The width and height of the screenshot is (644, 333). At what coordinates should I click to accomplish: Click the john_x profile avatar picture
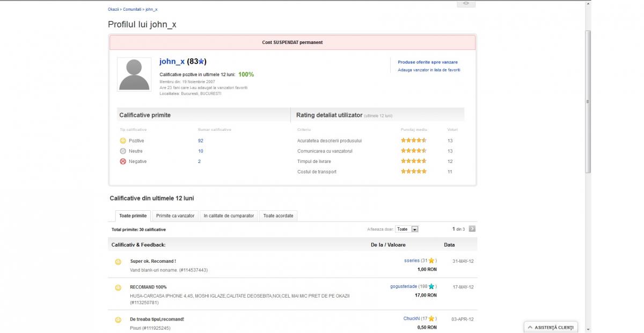[134, 75]
